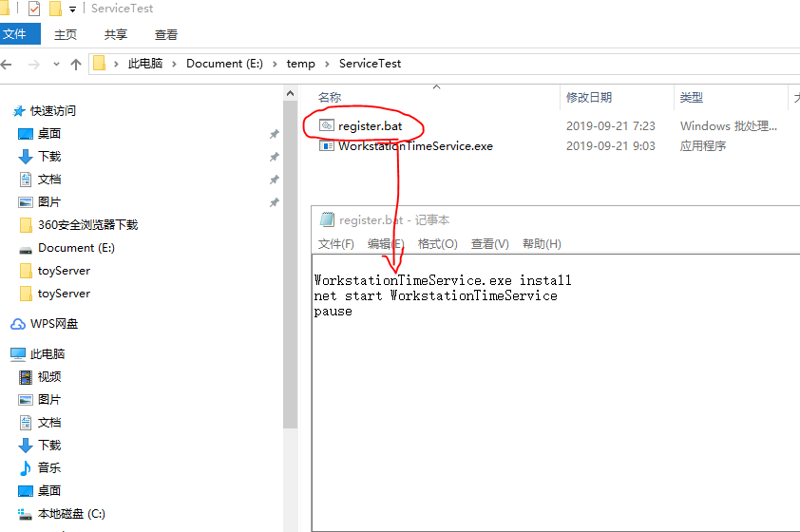Open 本地磁盘 (C:) in the navigation pane
Image resolution: width=800 pixels, height=532 pixels.
click(x=71, y=514)
